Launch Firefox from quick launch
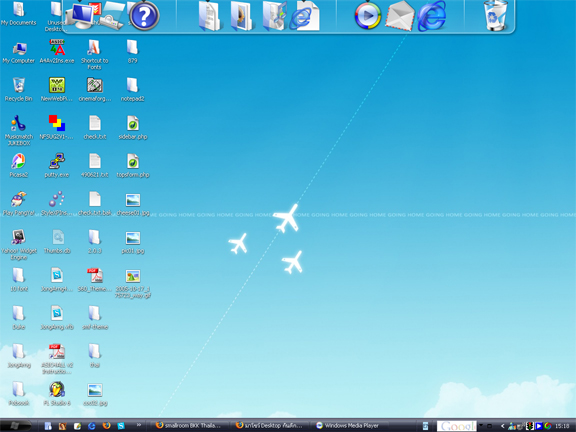576x432 pixels. (107, 425)
